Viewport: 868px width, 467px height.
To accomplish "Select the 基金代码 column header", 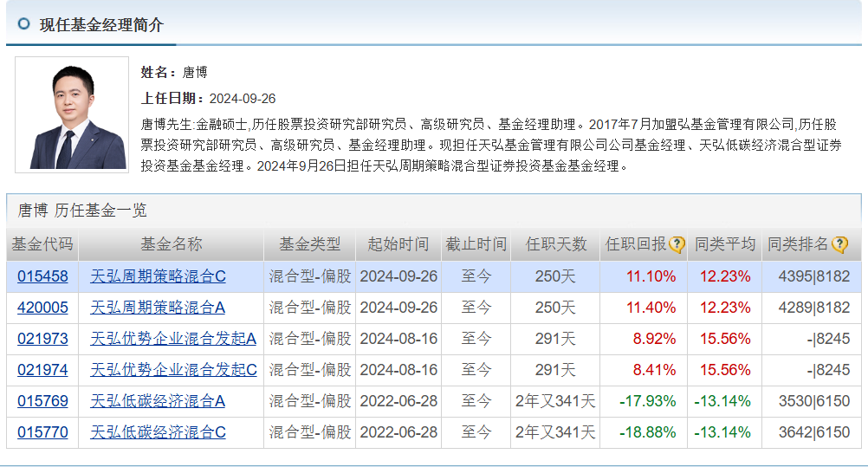I will click(x=42, y=244).
